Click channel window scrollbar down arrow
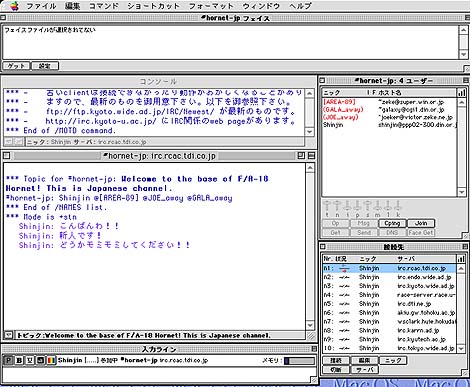Viewport: 470px width, 387px height. pos(310,326)
